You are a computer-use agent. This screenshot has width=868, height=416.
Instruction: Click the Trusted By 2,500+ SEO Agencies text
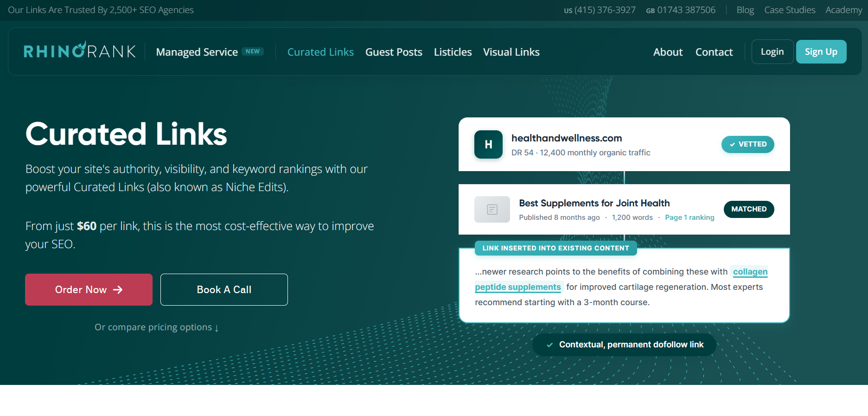click(x=101, y=10)
